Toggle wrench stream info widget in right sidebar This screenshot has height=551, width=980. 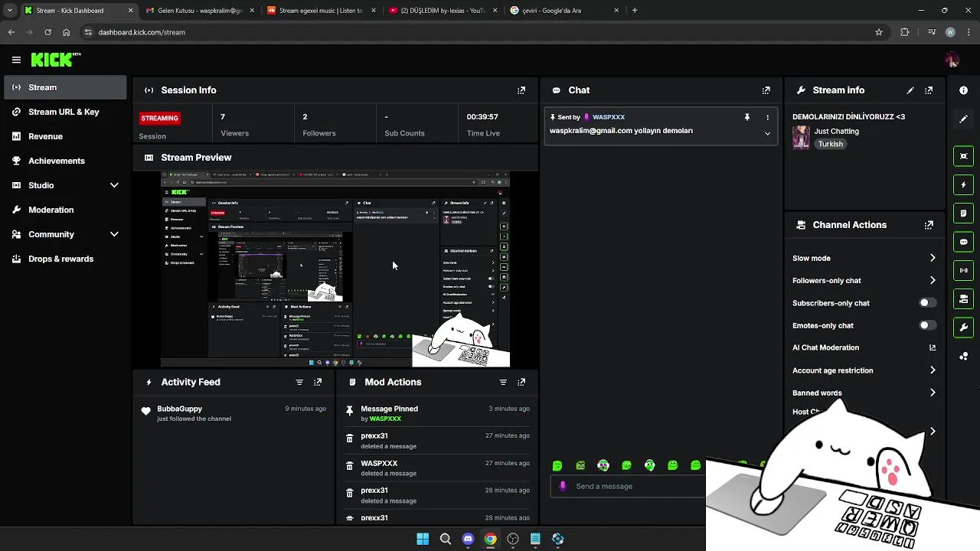pos(963,328)
